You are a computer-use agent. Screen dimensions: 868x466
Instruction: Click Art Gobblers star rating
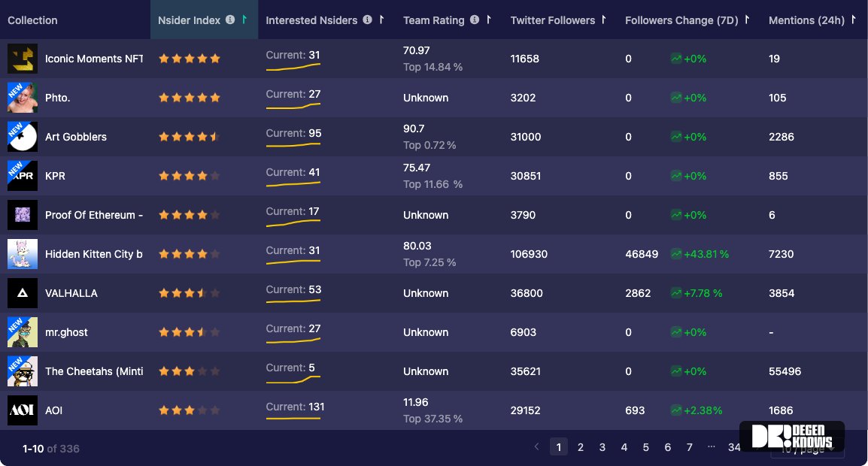tap(190, 137)
